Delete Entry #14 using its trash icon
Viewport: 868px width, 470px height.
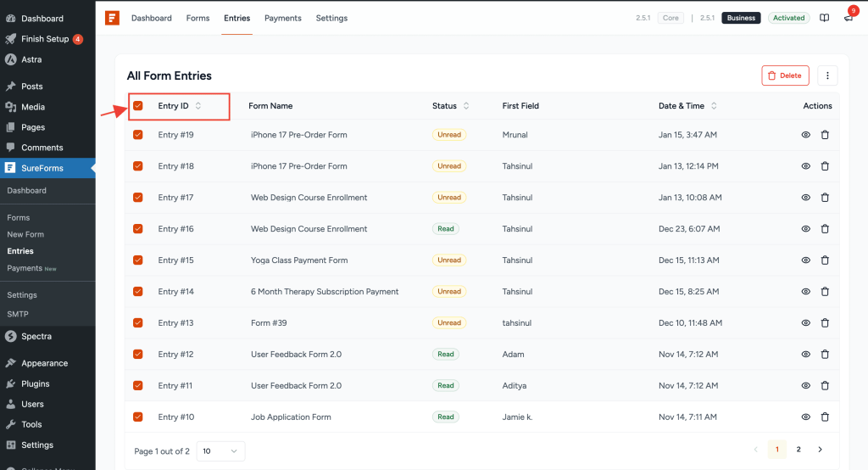825,292
